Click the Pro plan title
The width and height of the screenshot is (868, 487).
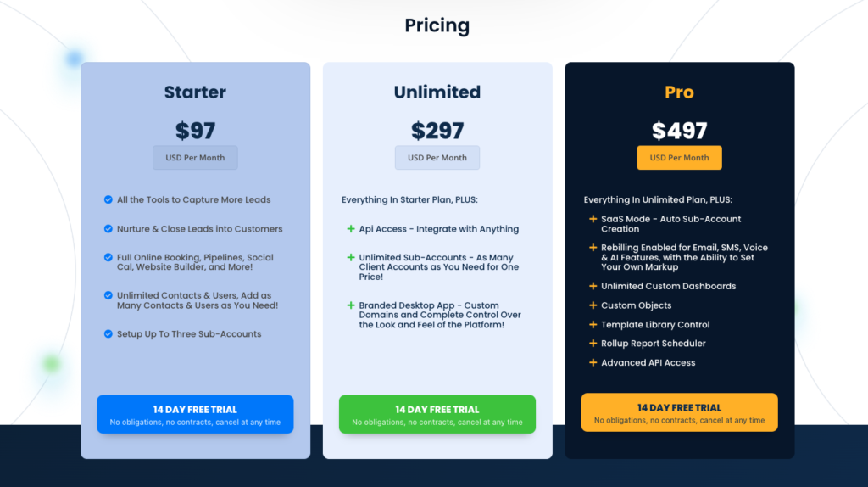coord(679,92)
